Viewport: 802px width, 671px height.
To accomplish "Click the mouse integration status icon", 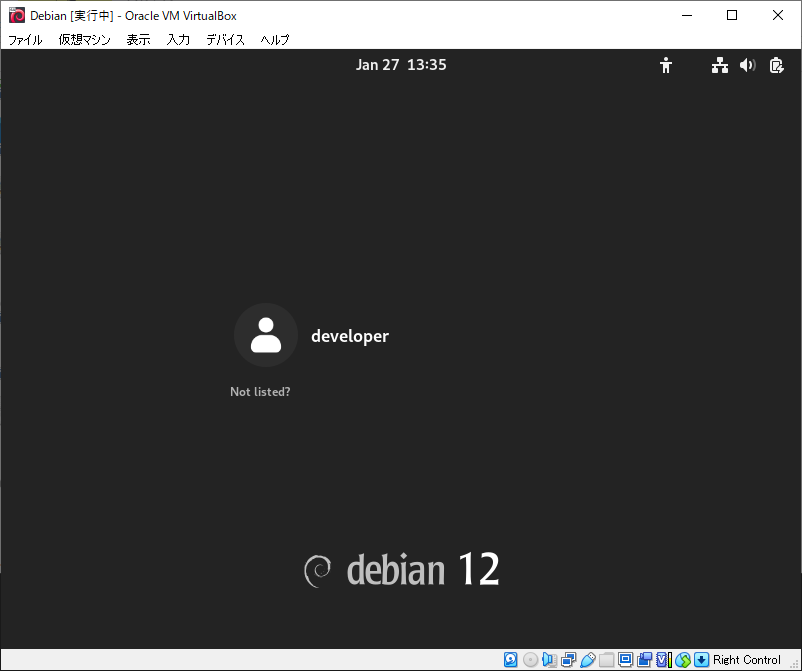I will (683, 659).
